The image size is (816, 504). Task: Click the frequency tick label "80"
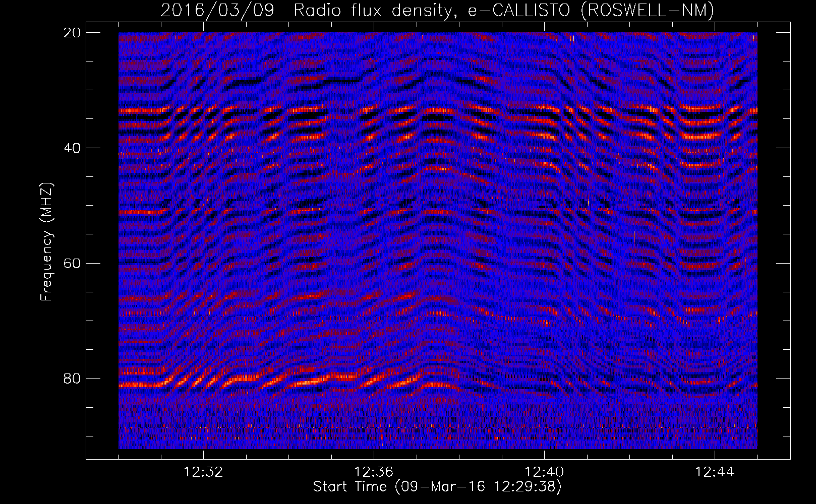tap(72, 379)
